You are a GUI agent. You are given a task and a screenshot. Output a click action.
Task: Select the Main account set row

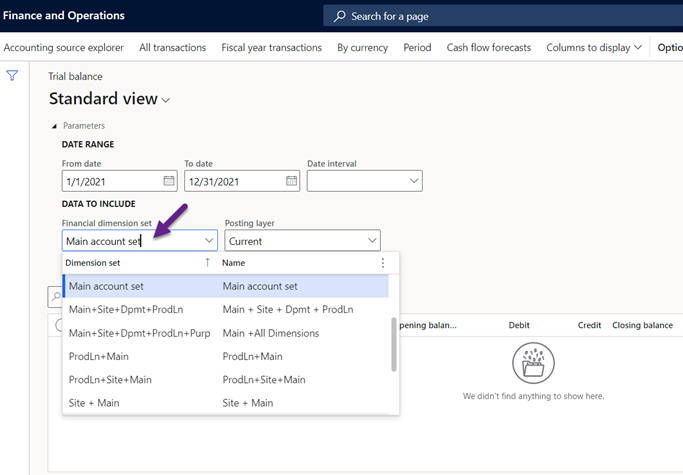(226, 286)
